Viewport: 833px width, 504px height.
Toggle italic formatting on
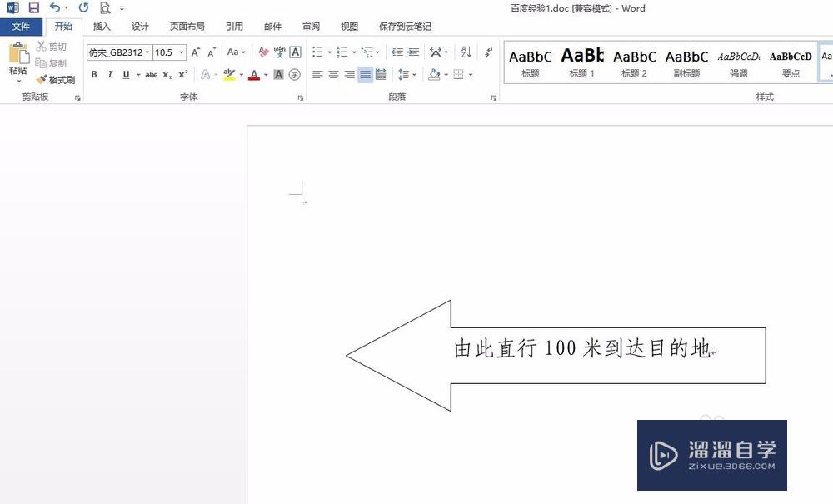(109, 75)
